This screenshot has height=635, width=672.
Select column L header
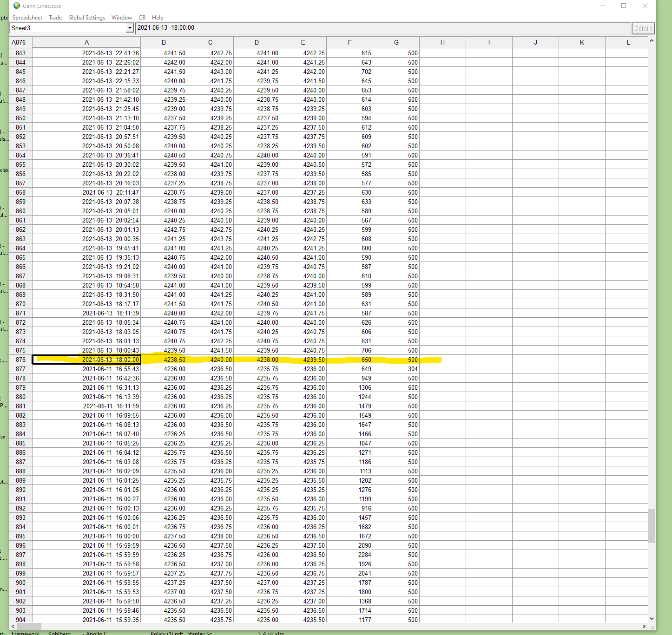tap(626, 42)
